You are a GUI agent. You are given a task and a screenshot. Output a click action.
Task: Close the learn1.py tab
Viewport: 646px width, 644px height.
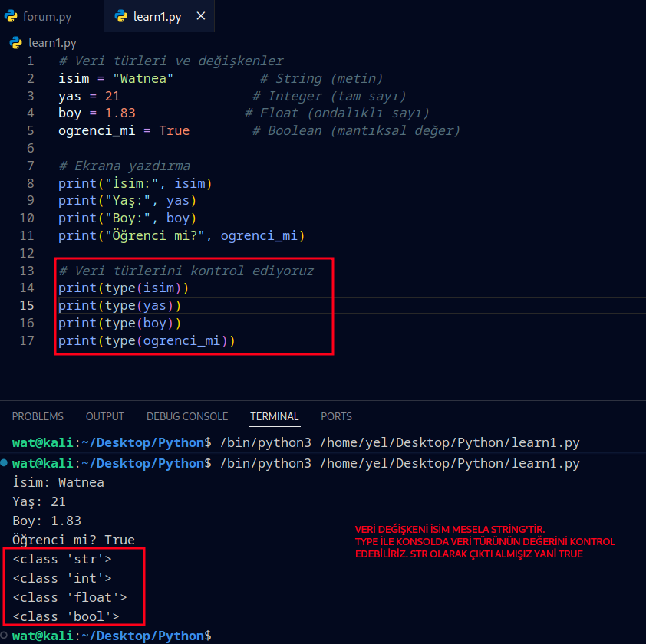point(201,16)
